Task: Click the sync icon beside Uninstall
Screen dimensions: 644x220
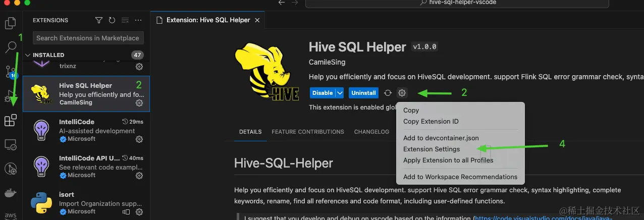Action: [388, 93]
